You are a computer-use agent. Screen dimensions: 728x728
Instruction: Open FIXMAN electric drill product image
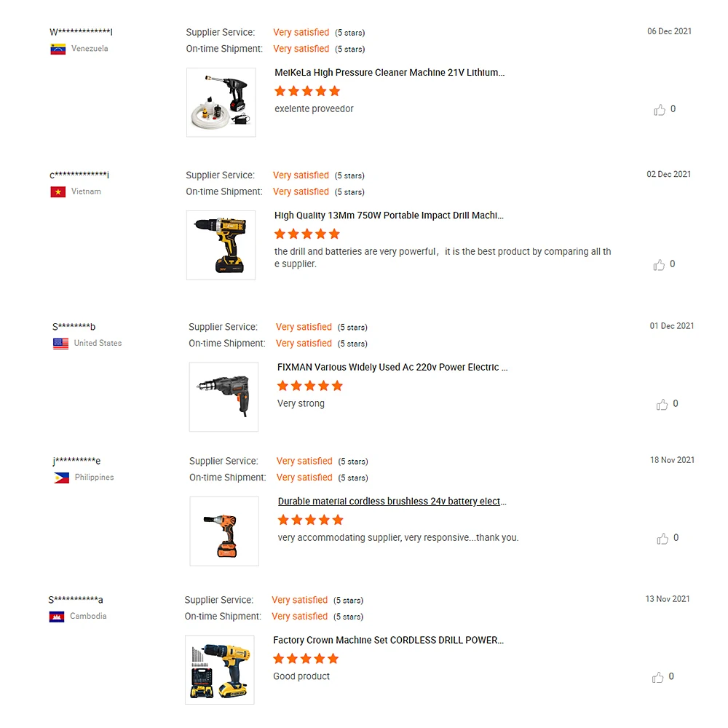[x=223, y=397]
